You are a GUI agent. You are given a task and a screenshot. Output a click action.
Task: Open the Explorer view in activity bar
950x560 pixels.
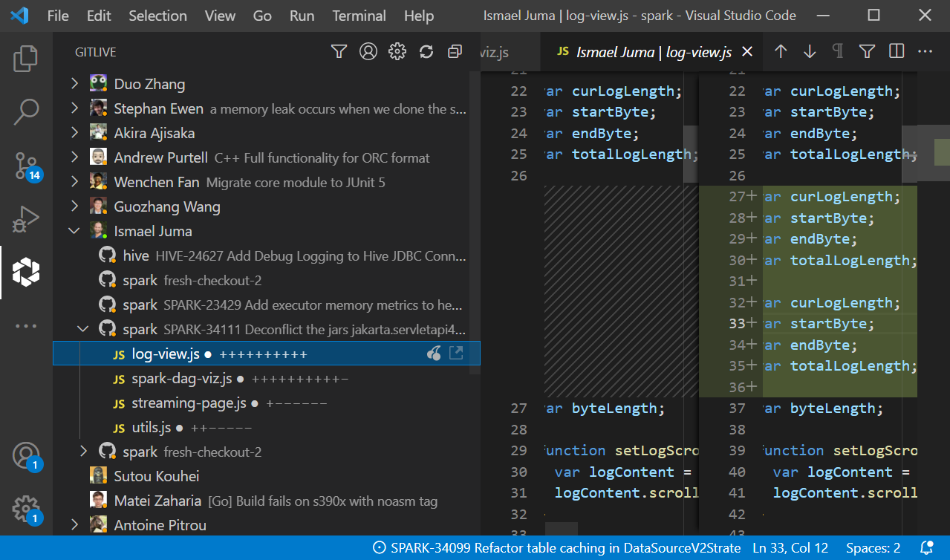pyautogui.click(x=26, y=59)
